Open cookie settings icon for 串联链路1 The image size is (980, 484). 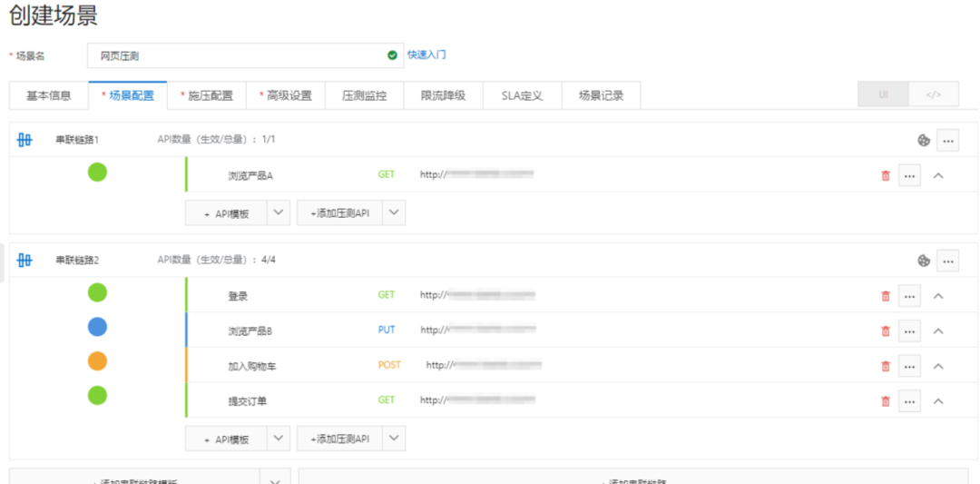click(923, 141)
